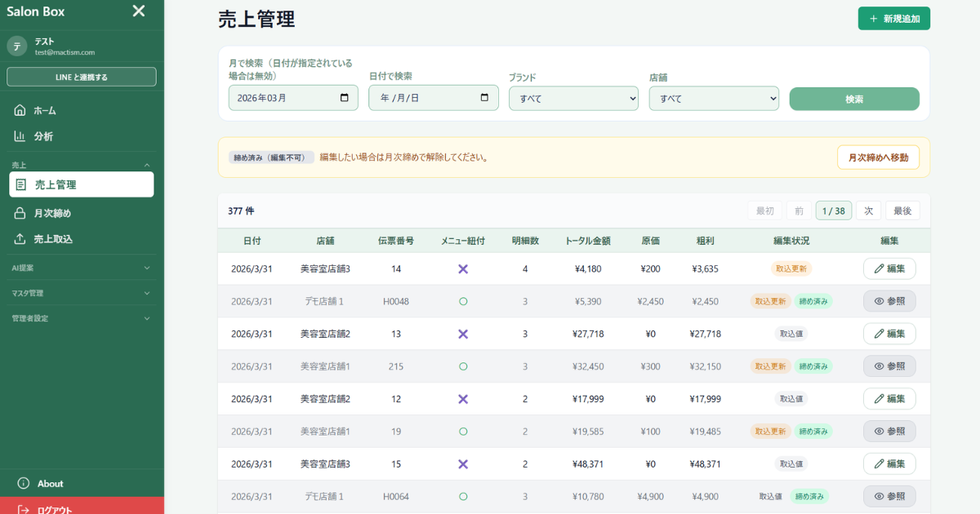Open the eye 参照 icon on the デモ店舗１ row
The image size is (980, 514).
[880, 300]
